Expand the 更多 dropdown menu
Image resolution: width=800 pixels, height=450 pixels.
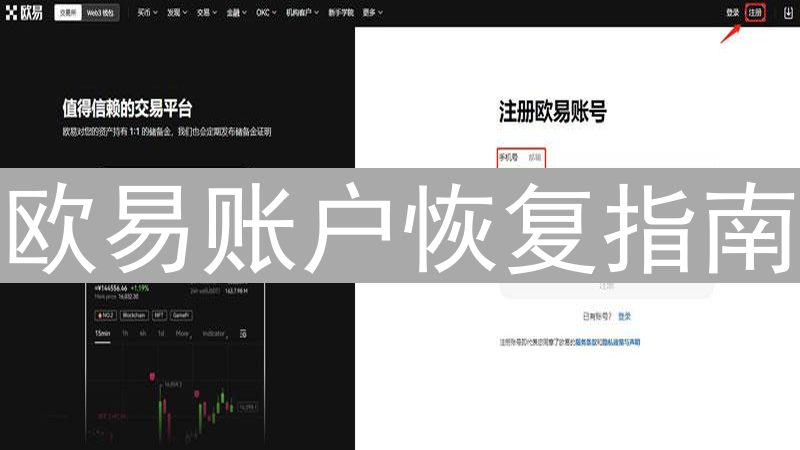[x=372, y=12]
